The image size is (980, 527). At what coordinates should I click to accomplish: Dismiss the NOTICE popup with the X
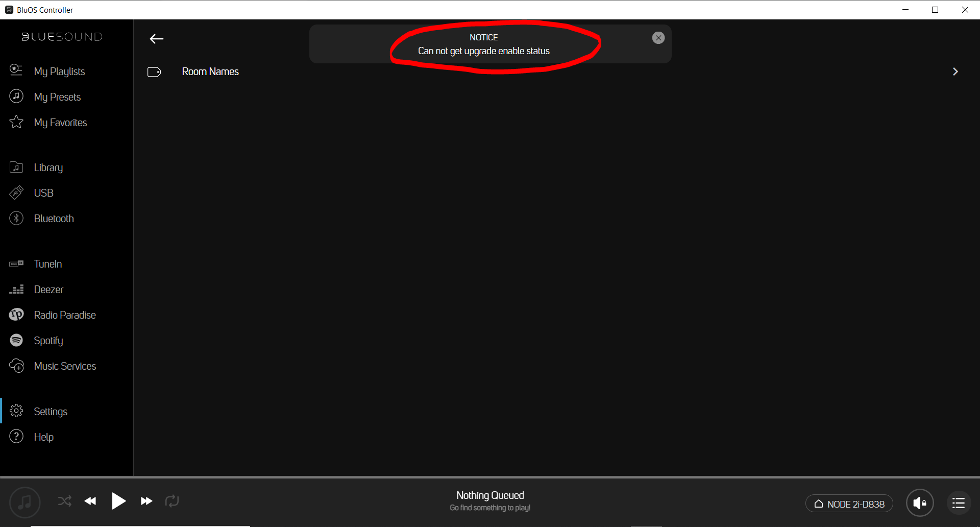pos(658,38)
